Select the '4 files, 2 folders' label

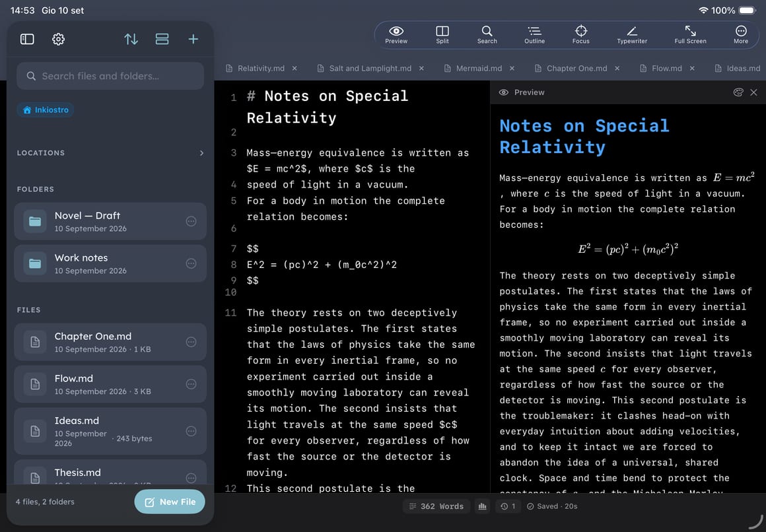coord(45,502)
